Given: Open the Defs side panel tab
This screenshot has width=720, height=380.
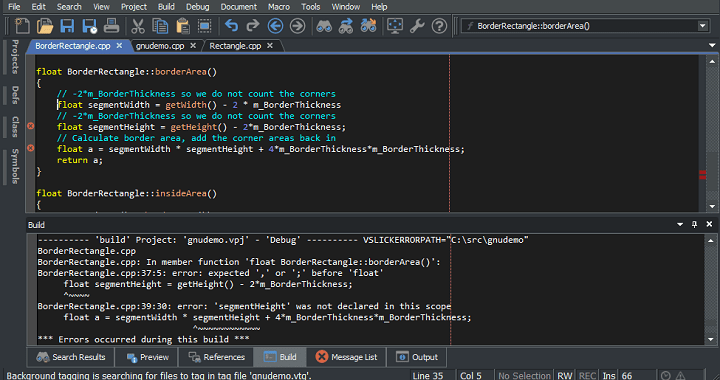Looking at the screenshot, I should pos(15,95).
